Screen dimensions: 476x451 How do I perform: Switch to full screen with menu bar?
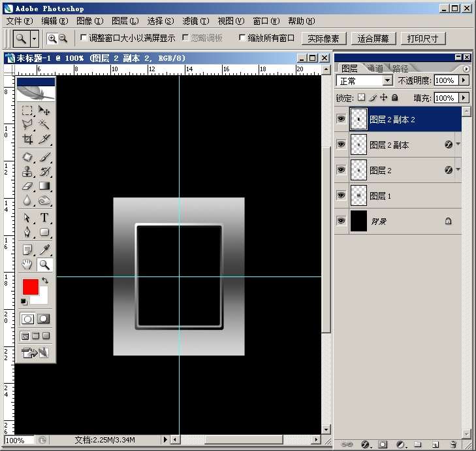coord(35,336)
